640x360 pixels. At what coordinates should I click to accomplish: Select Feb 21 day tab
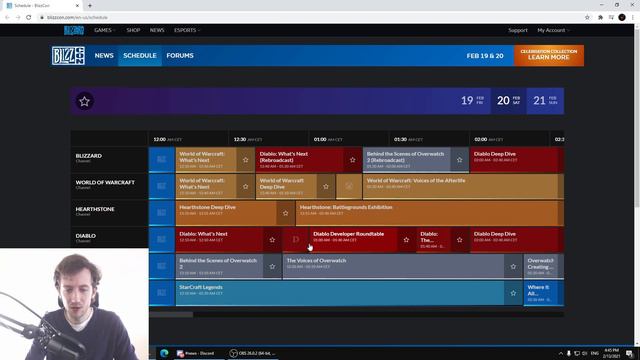[545, 100]
